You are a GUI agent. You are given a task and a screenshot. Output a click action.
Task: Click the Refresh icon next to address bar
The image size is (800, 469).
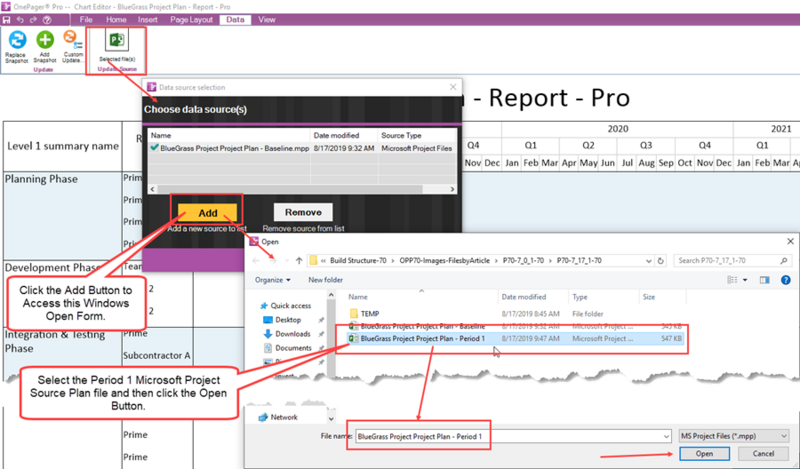pyautogui.click(x=661, y=261)
